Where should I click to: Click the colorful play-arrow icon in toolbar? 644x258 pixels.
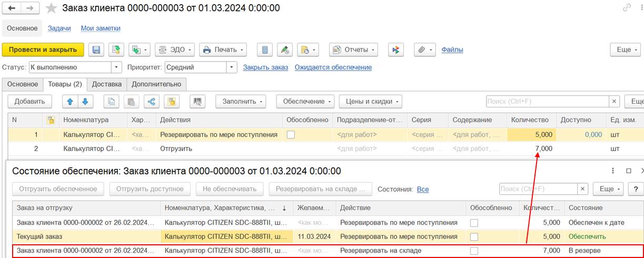point(395,50)
